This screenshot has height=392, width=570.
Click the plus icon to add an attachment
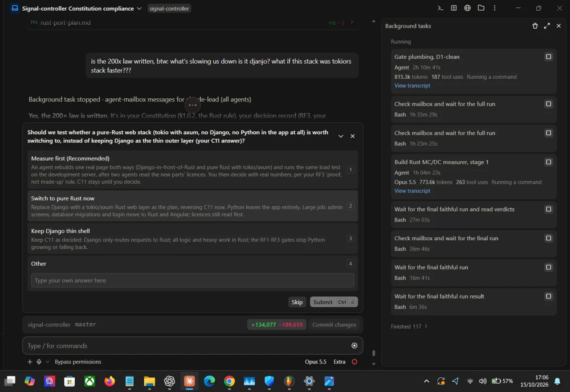tap(30, 362)
